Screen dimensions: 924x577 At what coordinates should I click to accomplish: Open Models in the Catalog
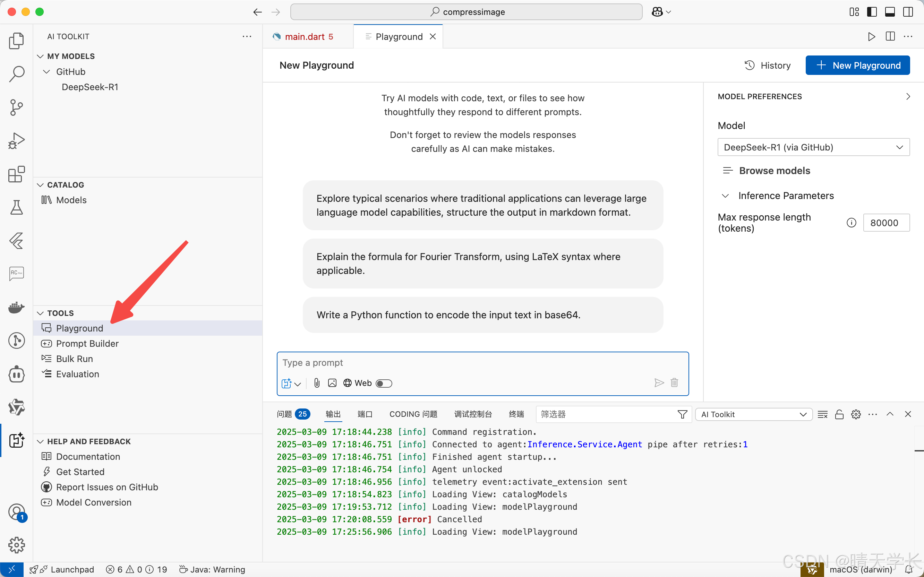pyautogui.click(x=71, y=200)
